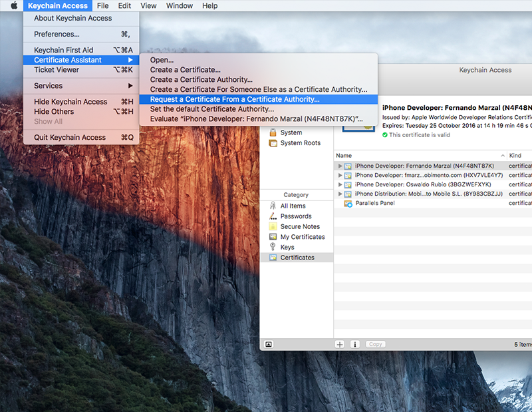Click the Fernando Marzal certificate icon
532x412 pixels.
click(x=348, y=166)
